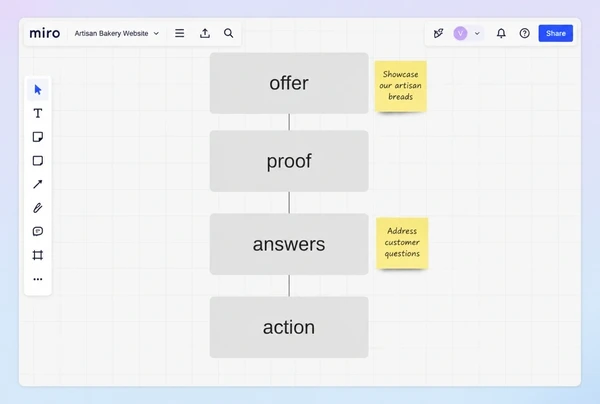Select the Shape rectangle tool
The image size is (600, 404).
(x=38, y=161)
